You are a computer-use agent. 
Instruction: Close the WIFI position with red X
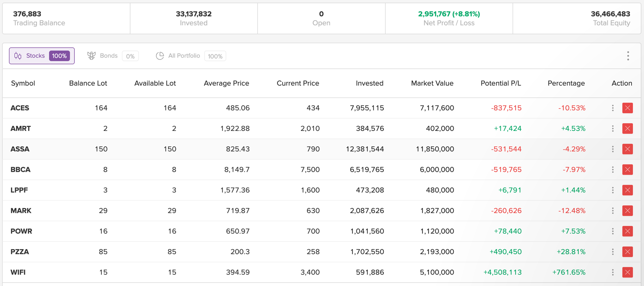(627, 272)
